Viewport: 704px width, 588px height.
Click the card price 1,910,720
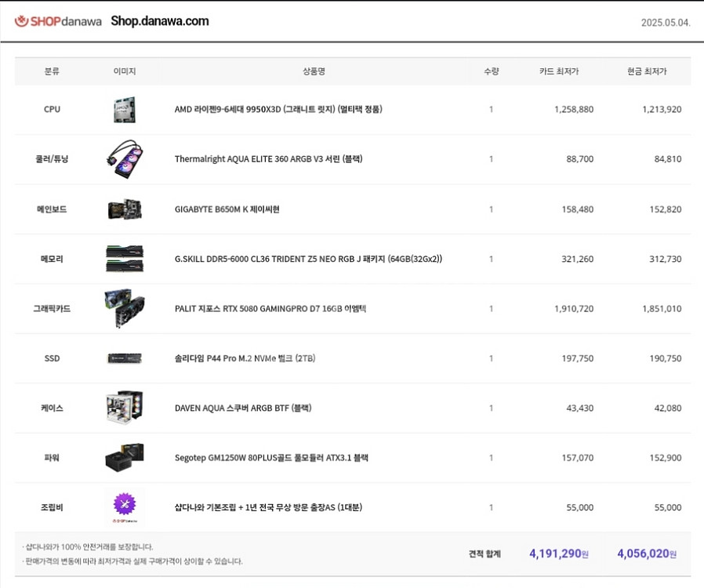tap(574, 309)
